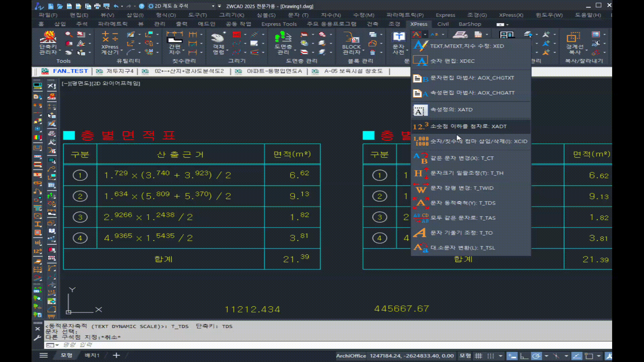This screenshot has width=644, height=362.
Task: Switch to the 배치1 layout tab
Action: click(x=92, y=355)
